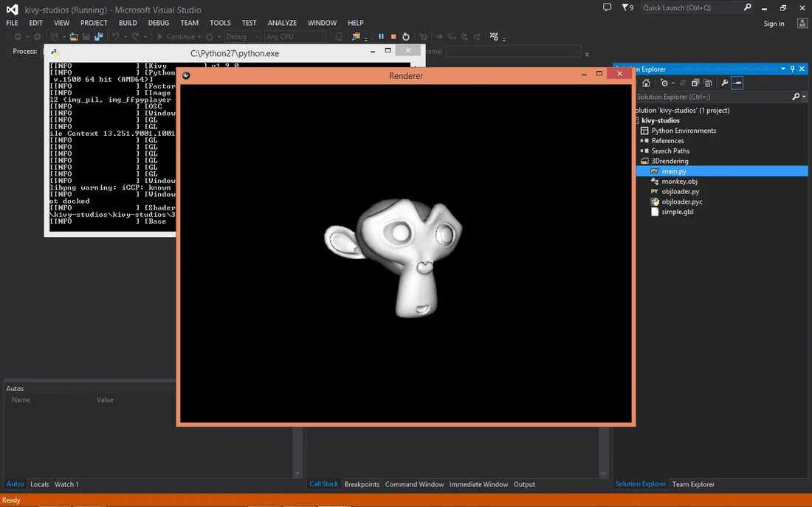Click the Redo toolbar icon
Image resolution: width=812 pixels, height=507 pixels.
(135, 37)
